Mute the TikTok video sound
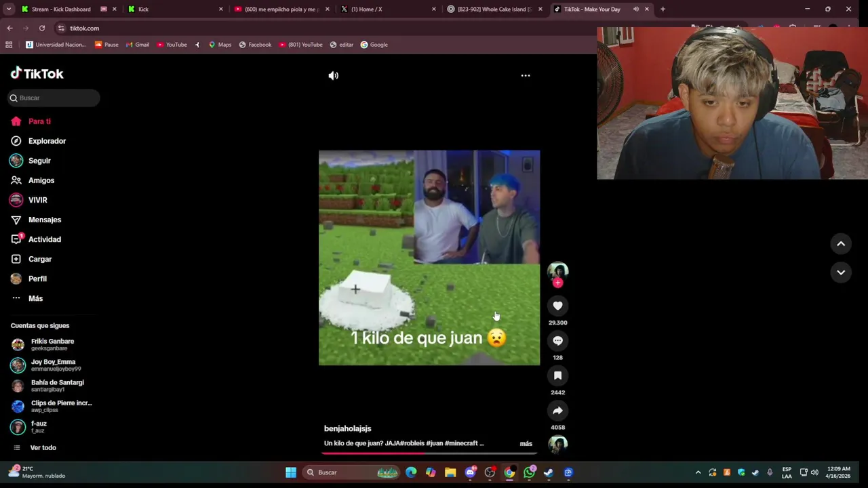Screen dimensions: 868x488 [x=333, y=76]
